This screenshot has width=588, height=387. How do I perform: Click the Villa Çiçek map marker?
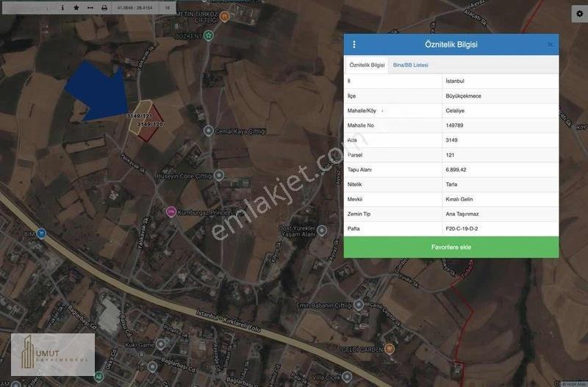[x=347, y=377]
